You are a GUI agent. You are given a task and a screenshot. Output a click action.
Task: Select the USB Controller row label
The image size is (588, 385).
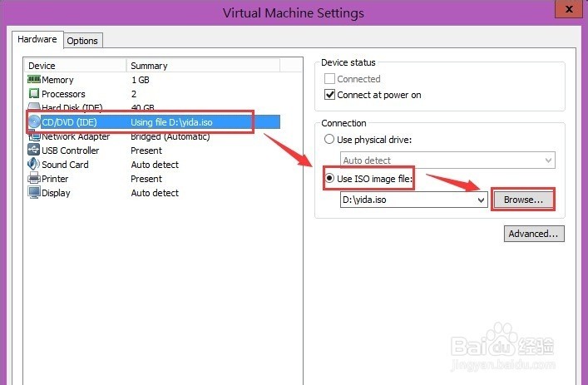[70, 151]
